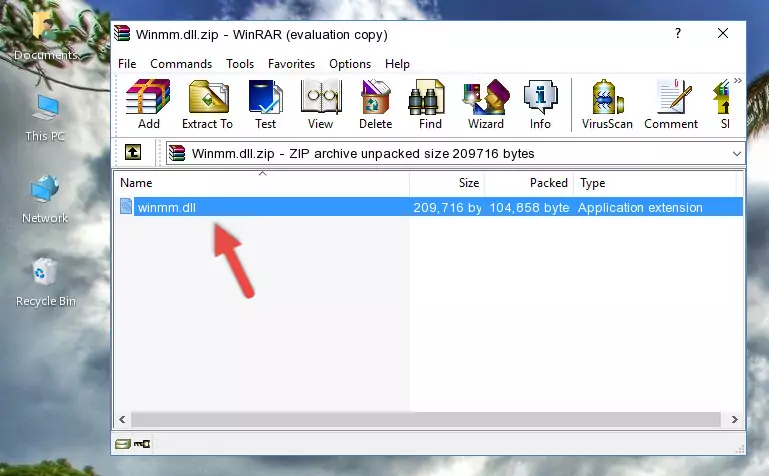Sort by the Name column header
The width and height of the screenshot is (769, 476).
[262, 183]
